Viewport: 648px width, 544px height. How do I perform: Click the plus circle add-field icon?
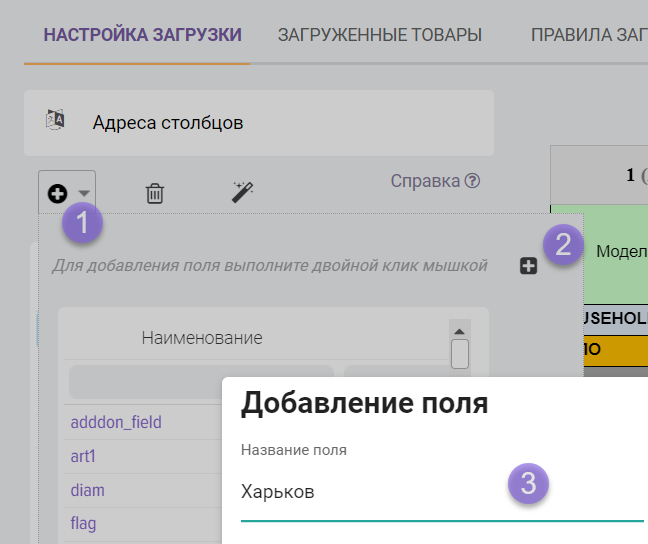[x=57, y=193]
